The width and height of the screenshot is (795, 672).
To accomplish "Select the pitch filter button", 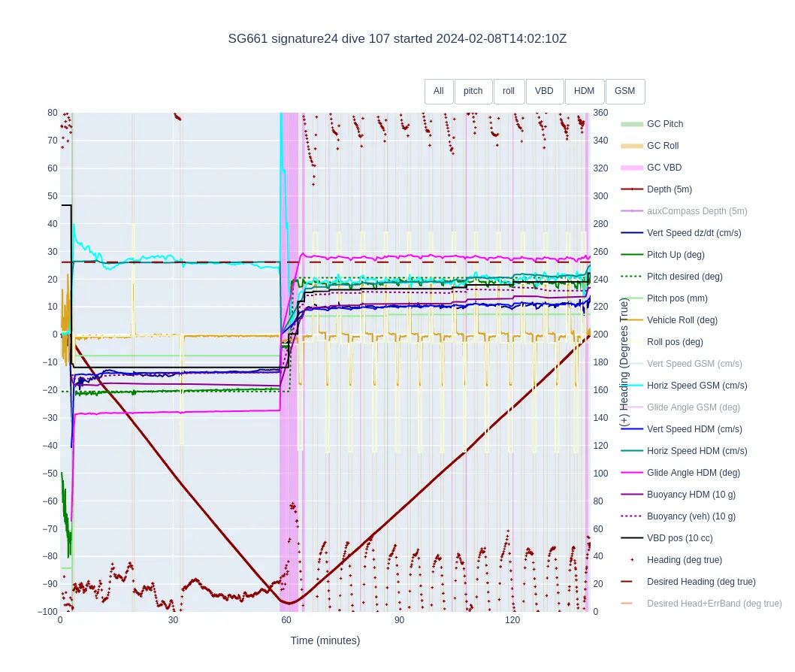I will click(x=473, y=92).
